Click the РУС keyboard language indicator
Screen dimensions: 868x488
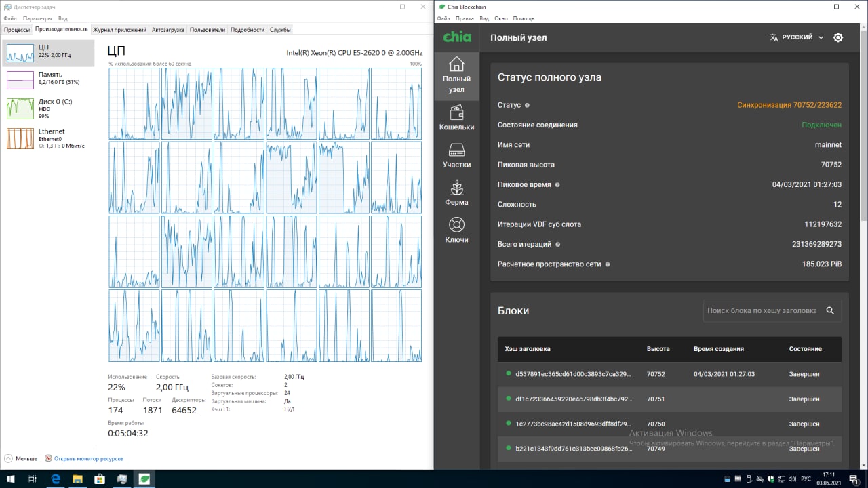coord(806,479)
